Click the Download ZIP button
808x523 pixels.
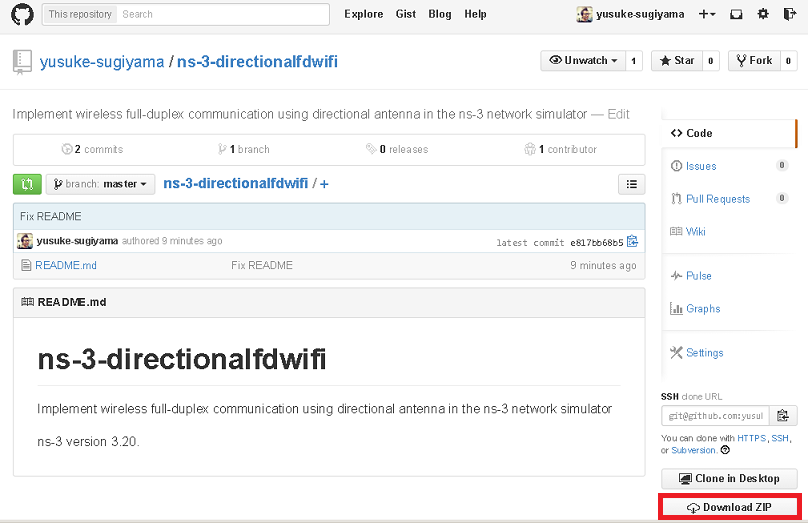(729, 508)
